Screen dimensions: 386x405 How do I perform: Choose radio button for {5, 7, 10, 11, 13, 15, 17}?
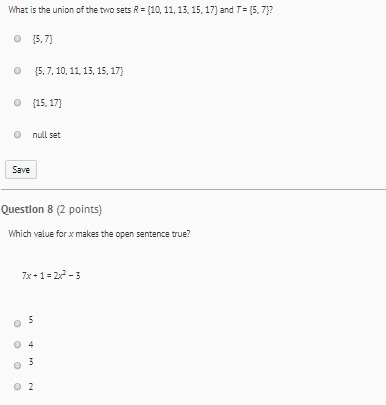pyautogui.click(x=17, y=71)
